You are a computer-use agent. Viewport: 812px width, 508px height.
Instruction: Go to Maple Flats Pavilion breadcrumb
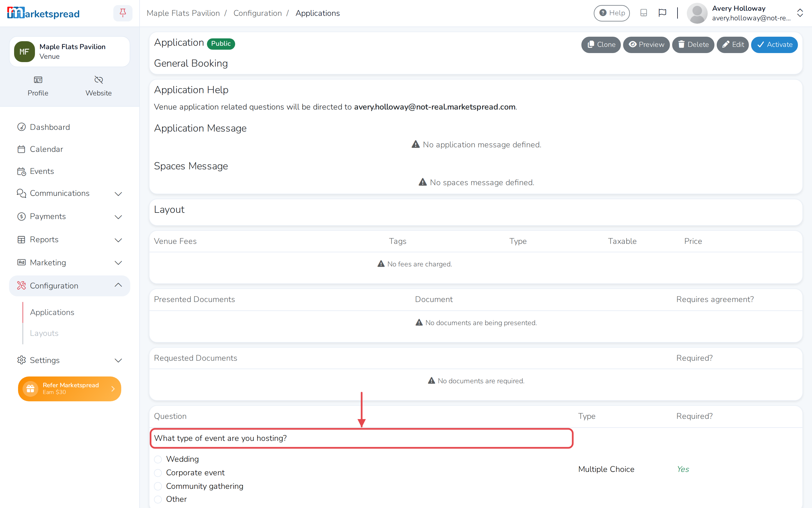tap(183, 13)
